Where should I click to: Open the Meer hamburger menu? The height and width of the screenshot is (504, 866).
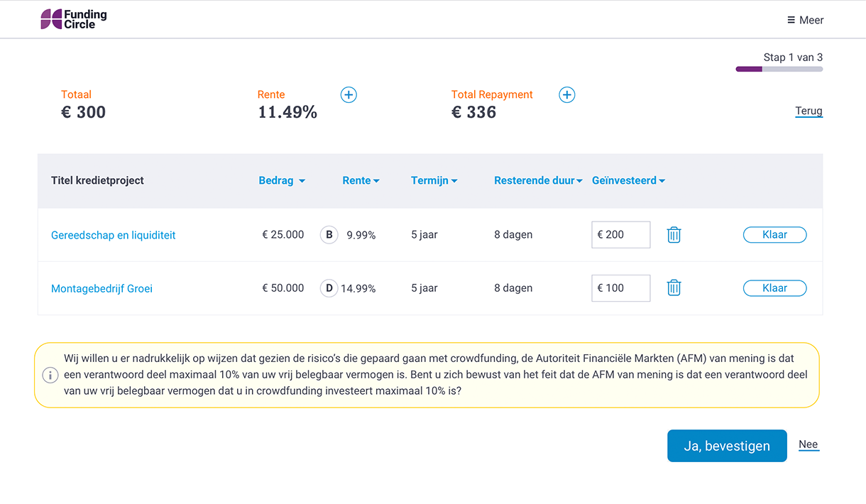pyautogui.click(x=805, y=20)
